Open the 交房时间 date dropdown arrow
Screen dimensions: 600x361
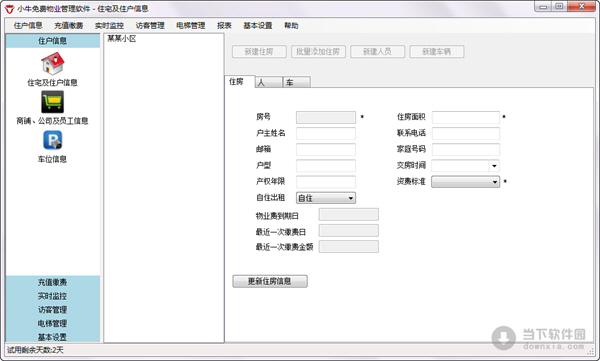tap(494, 165)
